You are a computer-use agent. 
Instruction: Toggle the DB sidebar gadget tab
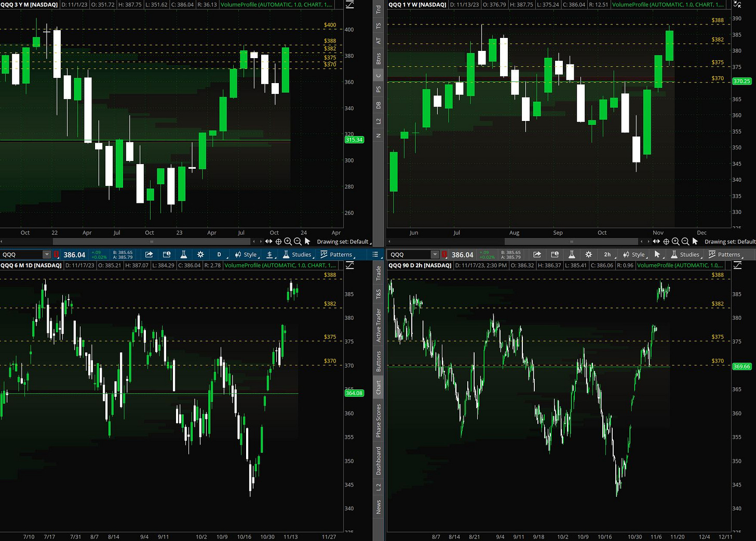point(379,105)
